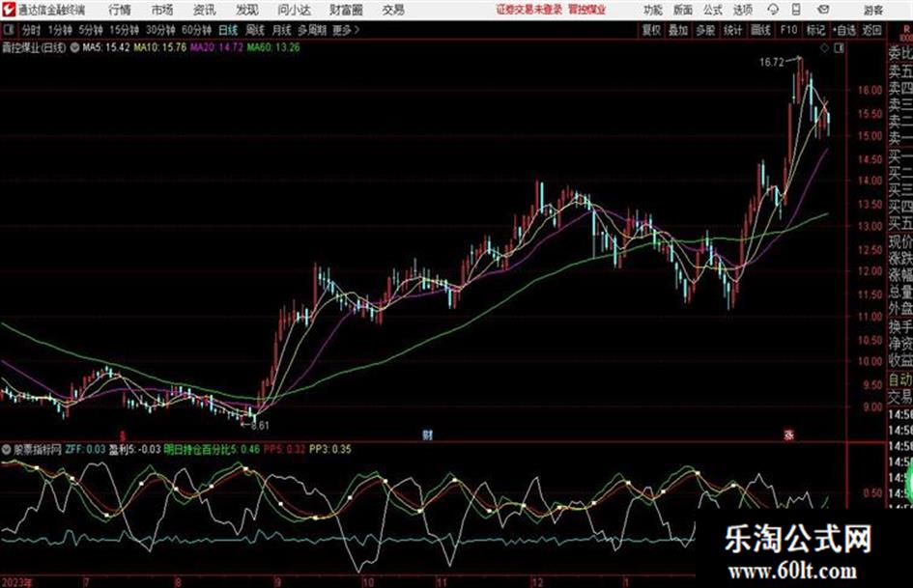Click the PP5: 0.32 indicator value
The height and width of the screenshot is (588, 913).
coord(284,449)
